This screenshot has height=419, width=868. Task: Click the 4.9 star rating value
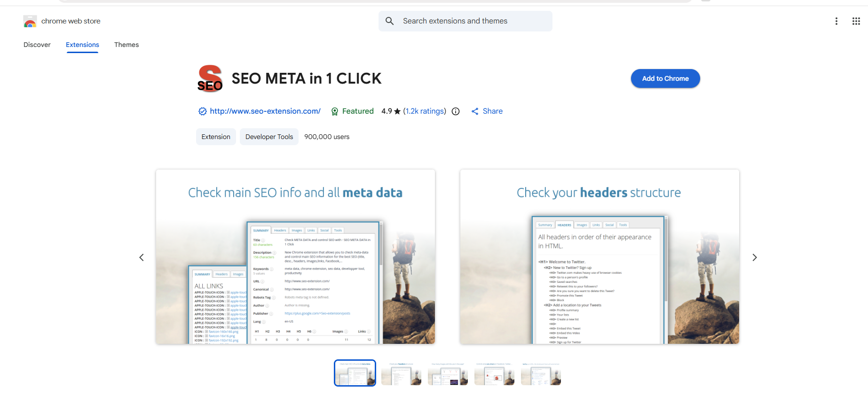[x=391, y=111]
